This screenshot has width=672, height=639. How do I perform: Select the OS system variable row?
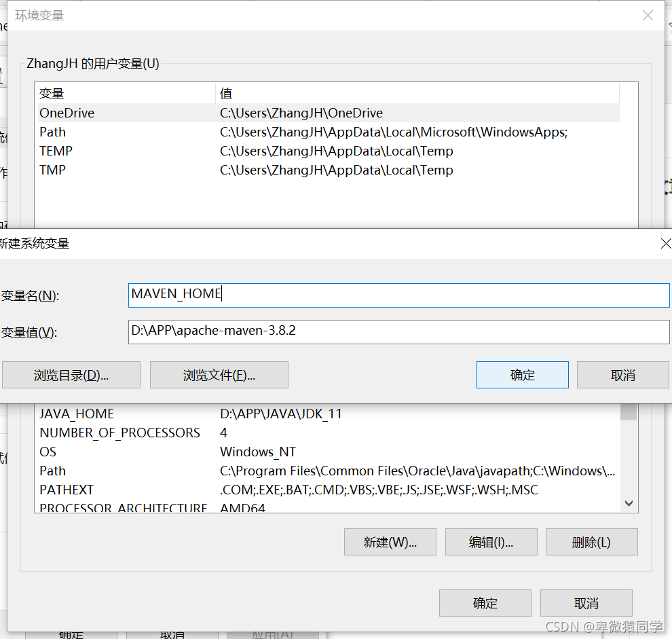coord(329,452)
